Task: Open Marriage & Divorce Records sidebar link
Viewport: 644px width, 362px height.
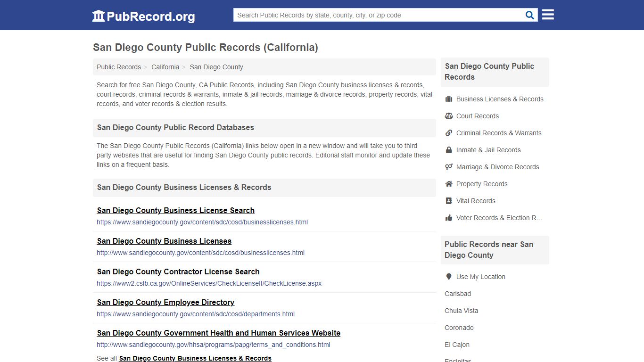Action: pyautogui.click(x=497, y=167)
